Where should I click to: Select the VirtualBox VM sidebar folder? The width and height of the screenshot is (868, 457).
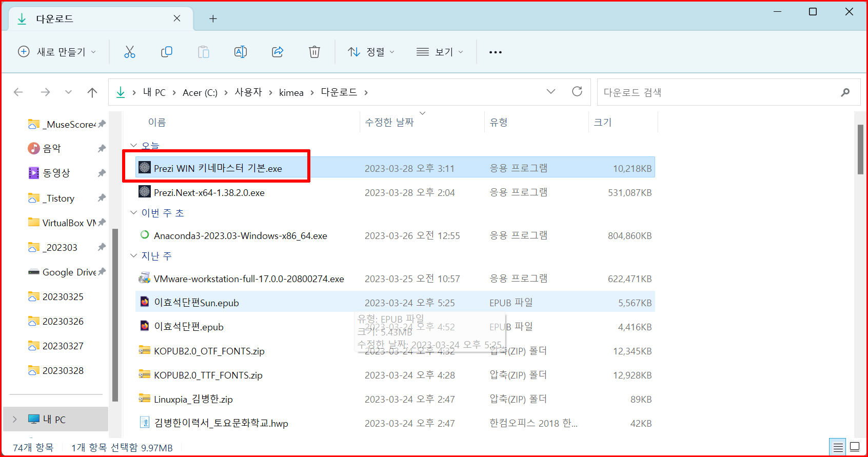[x=62, y=223]
